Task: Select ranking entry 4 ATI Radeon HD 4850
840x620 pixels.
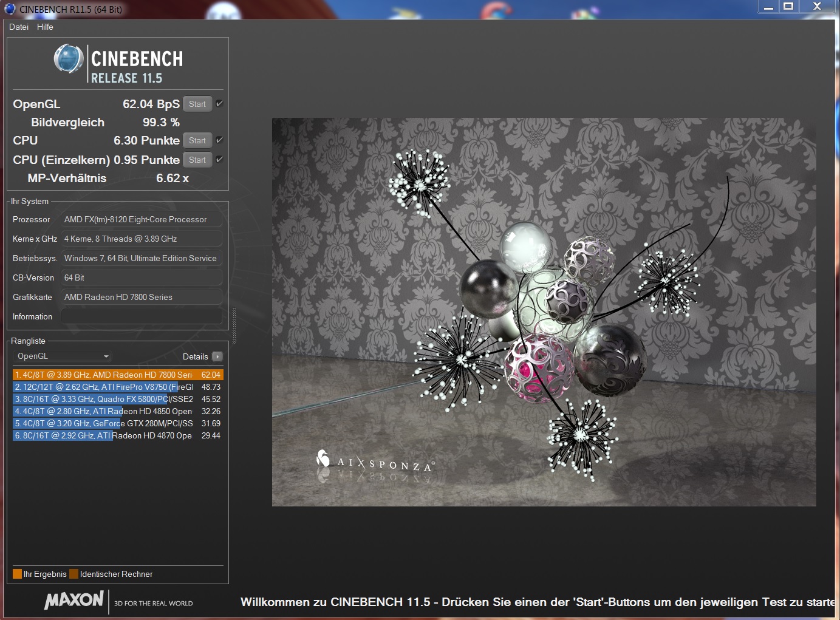Action: (x=118, y=411)
